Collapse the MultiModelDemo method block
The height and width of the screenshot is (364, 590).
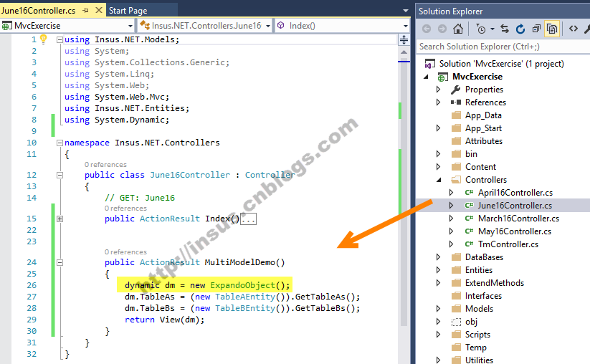coord(60,262)
